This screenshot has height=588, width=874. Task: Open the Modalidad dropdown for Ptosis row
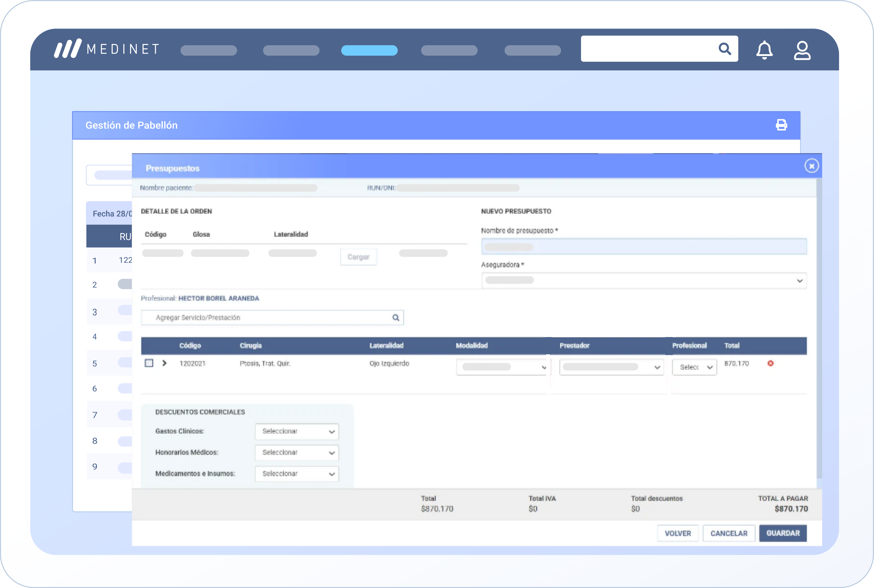tap(503, 367)
